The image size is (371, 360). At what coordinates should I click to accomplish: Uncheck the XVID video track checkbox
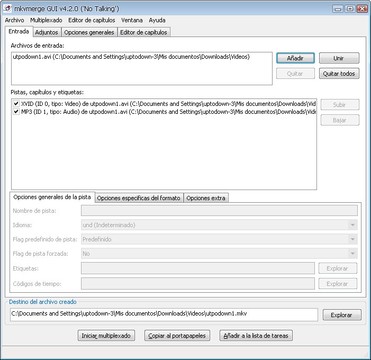coord(16,104)
